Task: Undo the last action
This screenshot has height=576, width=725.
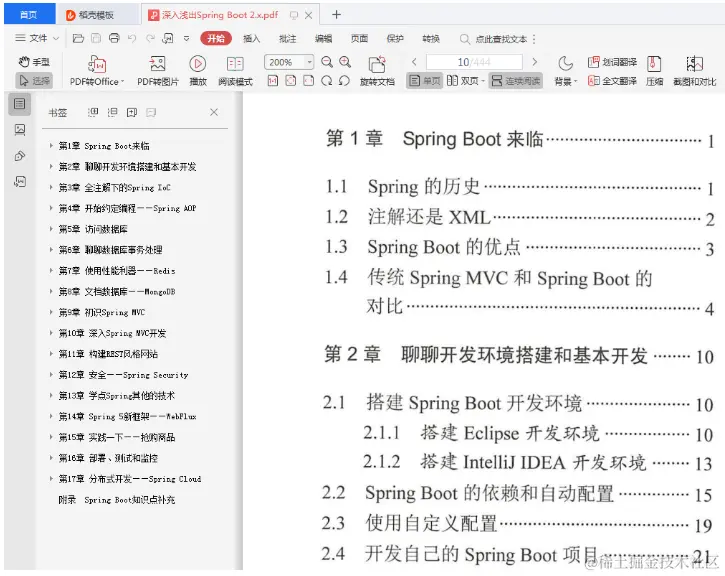Action: tap(132, 38)
